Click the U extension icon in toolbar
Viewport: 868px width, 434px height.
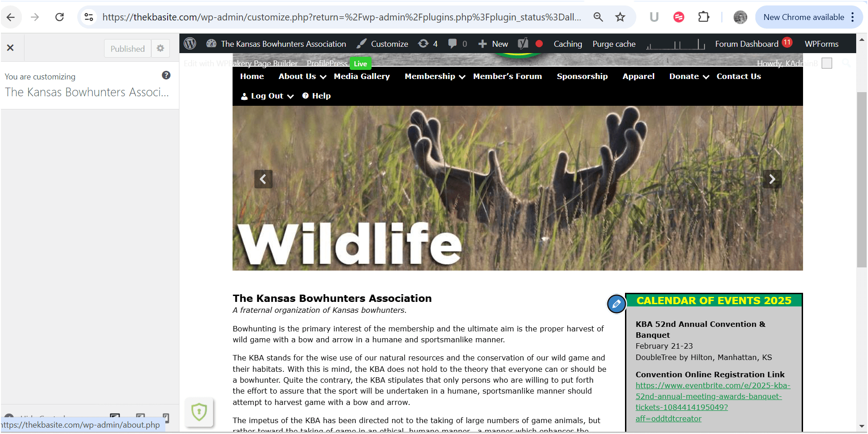(x=654, y=17)
